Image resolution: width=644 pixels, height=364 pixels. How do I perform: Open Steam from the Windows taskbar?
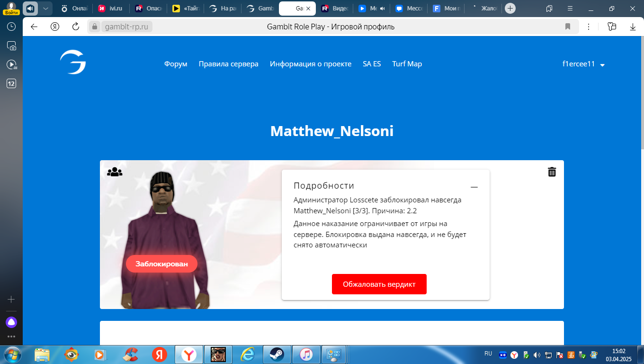pos(277,354)
